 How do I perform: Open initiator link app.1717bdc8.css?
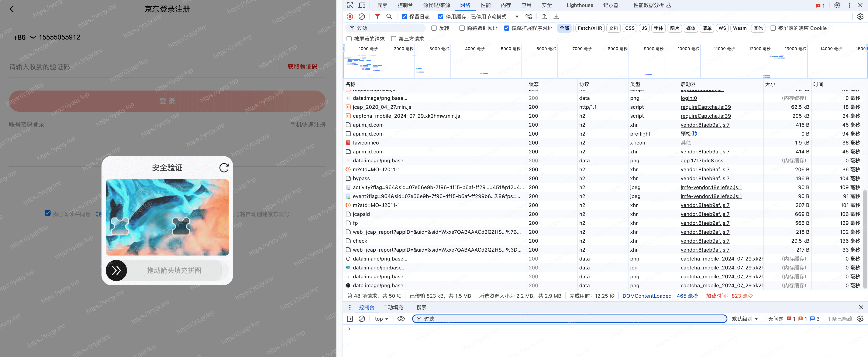[702, 160]
